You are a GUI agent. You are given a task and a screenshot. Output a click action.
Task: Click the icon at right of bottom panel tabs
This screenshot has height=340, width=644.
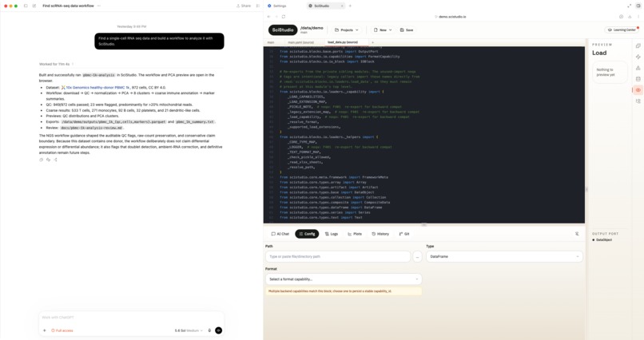pos(577,234)
